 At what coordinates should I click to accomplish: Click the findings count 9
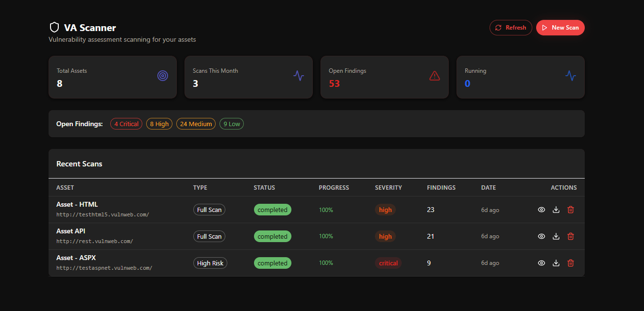pyautogui.click(x=429, y=263)
